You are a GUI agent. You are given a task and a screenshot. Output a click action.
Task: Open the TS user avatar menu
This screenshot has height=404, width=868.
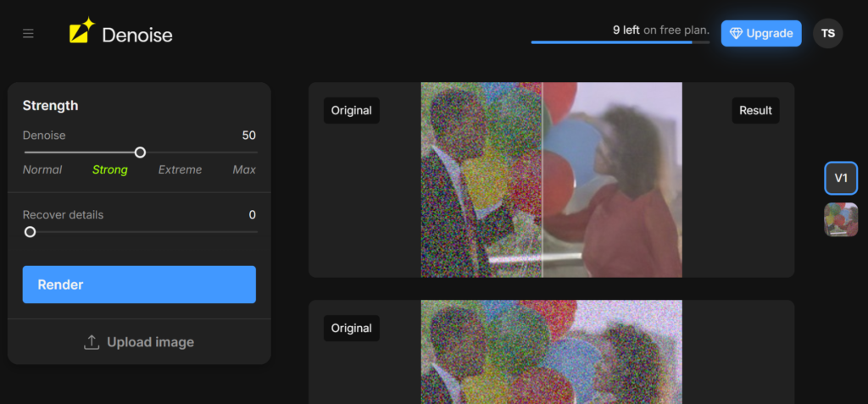point(827,33)
